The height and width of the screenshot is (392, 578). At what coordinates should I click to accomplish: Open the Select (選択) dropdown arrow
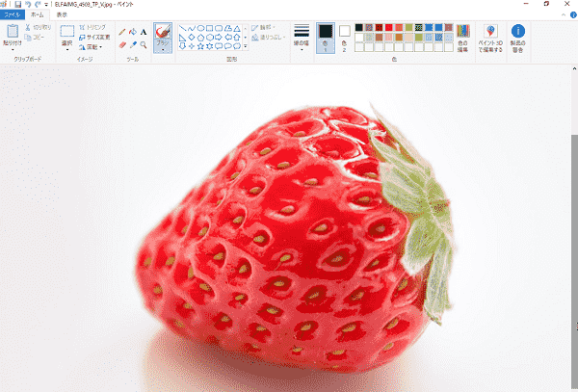click(x=66, y=49)
